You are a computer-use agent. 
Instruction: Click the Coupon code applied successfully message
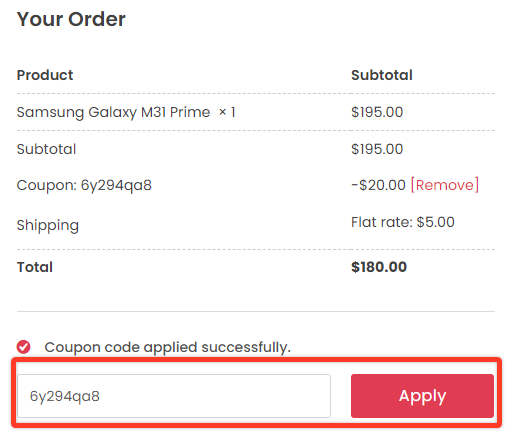tap(168, 347)
